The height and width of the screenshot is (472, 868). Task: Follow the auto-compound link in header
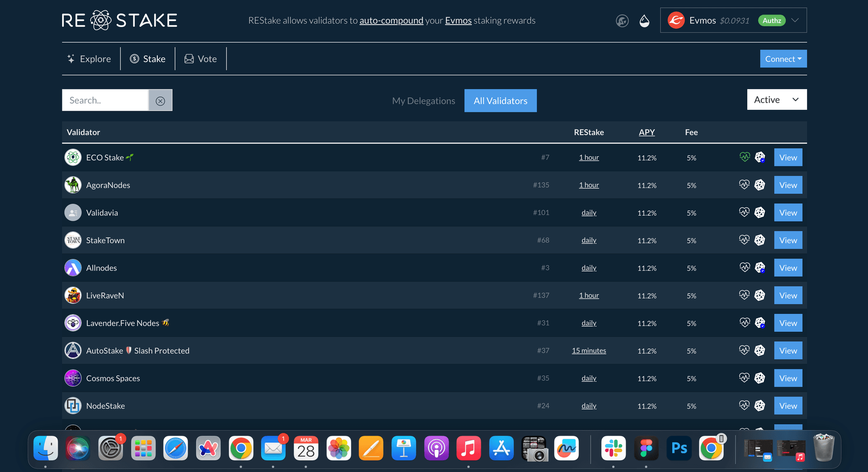click(x=392, y=20)
